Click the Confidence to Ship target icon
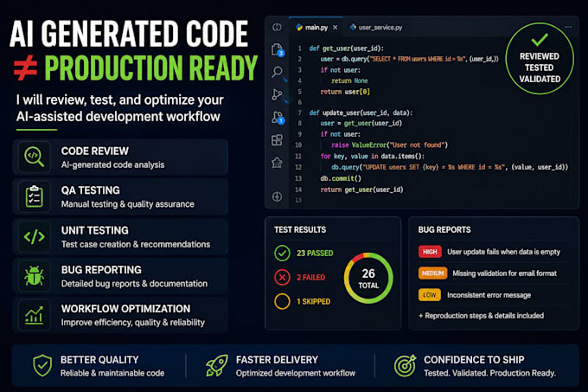 (x=405, y=365)
